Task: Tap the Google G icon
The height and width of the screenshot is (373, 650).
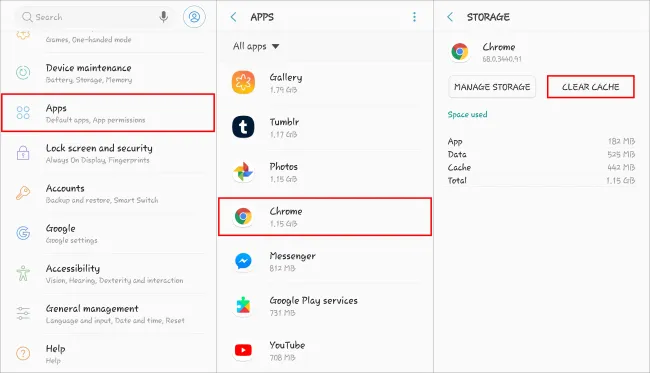Action: click(x=23, y=233)
